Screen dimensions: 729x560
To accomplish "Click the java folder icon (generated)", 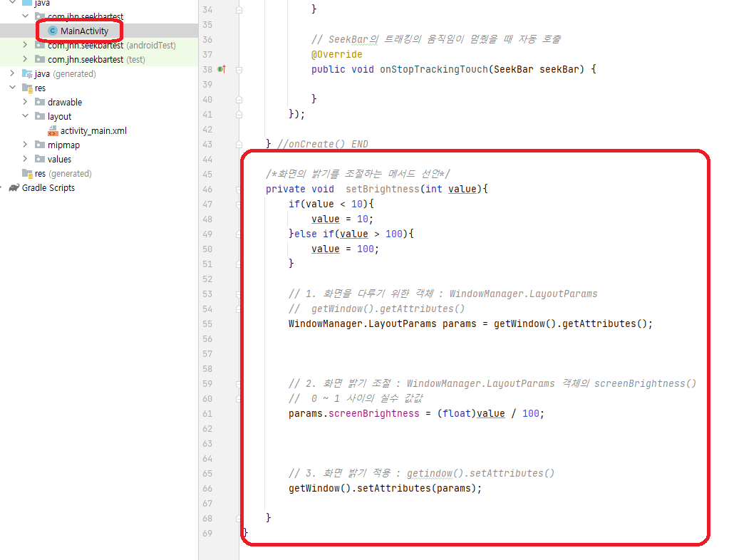I will point(27,74).
